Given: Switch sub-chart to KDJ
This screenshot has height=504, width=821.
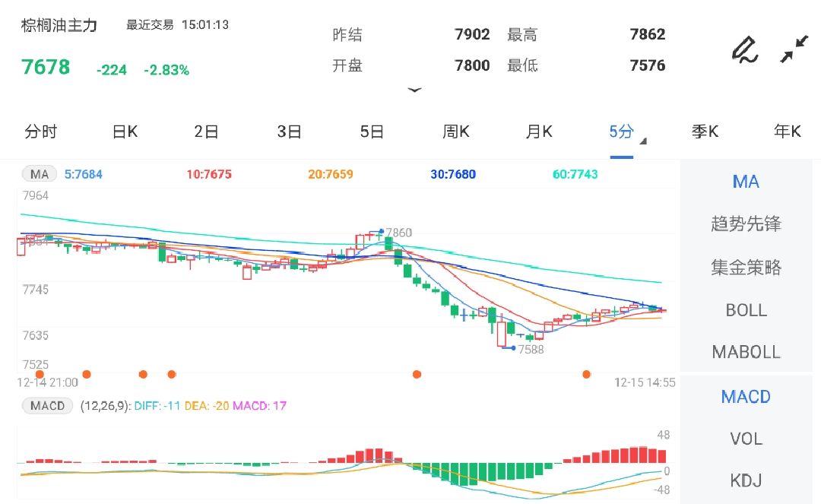Looking at the screenshot, I should point(746,480).
